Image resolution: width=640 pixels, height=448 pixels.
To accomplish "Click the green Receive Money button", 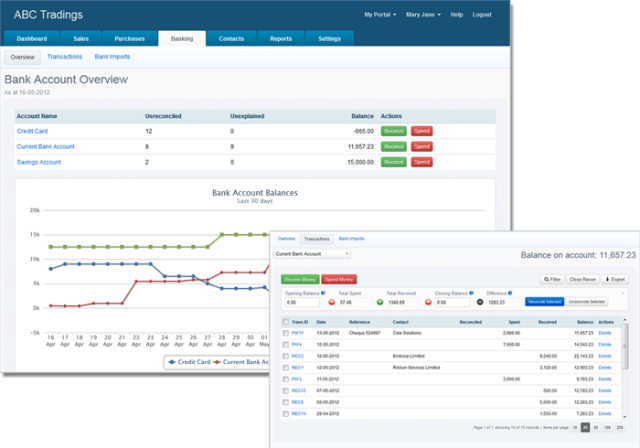I will click(x=300, y=279).
